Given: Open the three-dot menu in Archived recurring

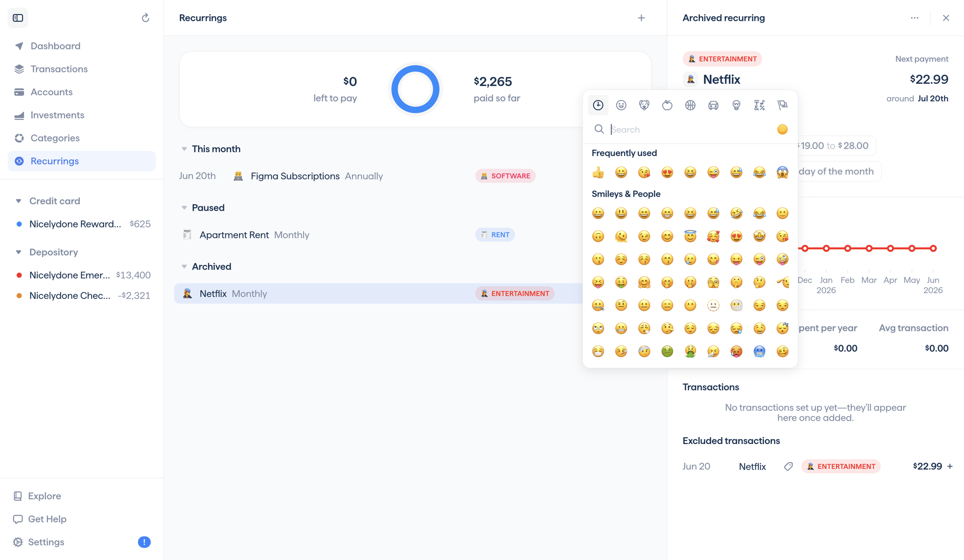Looking at the screenshot, I should [915, 18].
